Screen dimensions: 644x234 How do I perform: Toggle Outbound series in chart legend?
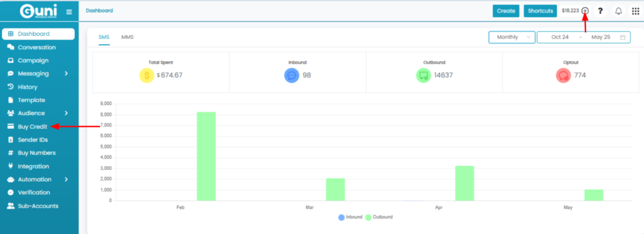(379, 217)
